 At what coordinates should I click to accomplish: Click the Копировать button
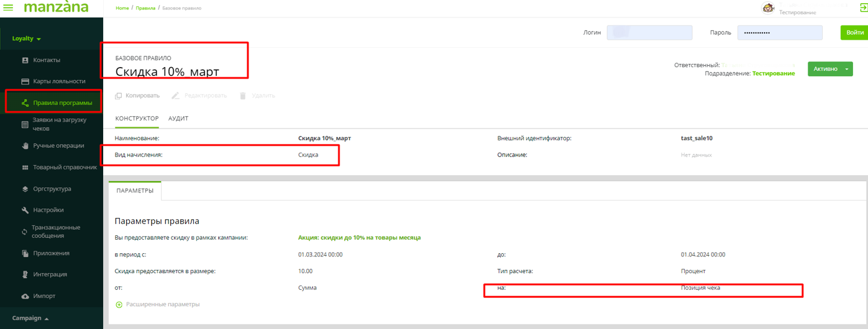click(137, 96)
